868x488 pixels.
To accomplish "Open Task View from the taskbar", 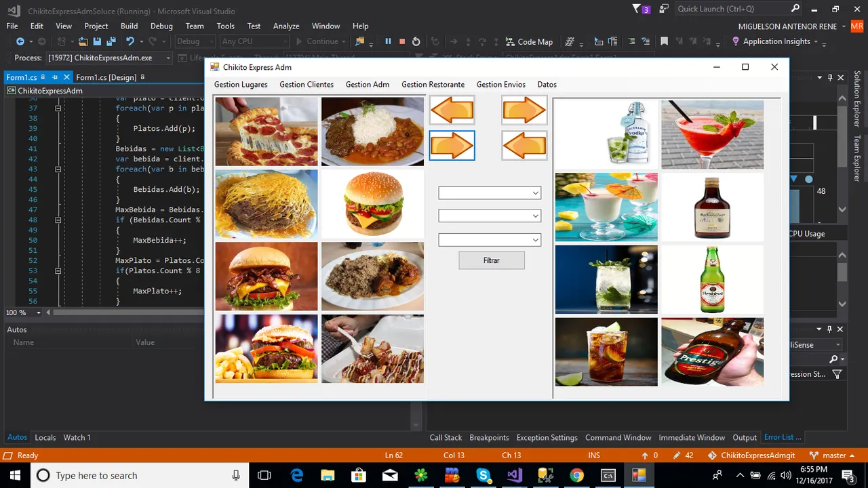I will click(264, 475).
